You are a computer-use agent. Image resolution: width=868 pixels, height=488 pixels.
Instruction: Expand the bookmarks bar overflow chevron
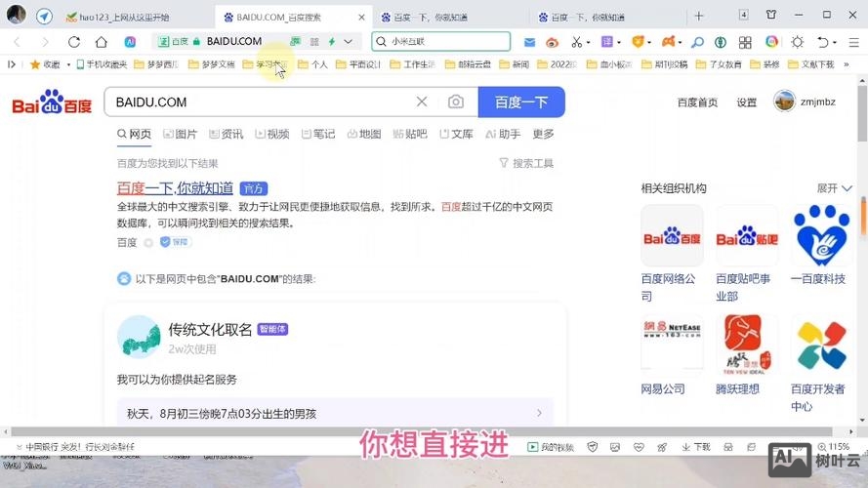847,64
